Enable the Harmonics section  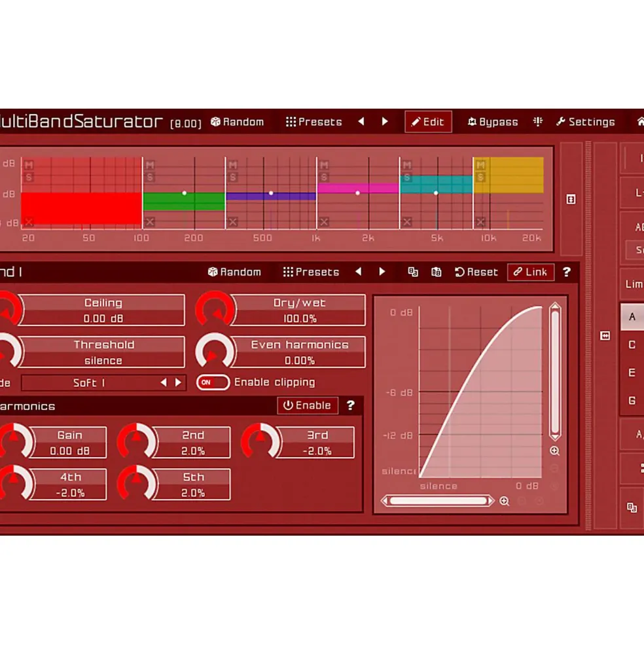[307, 405]
